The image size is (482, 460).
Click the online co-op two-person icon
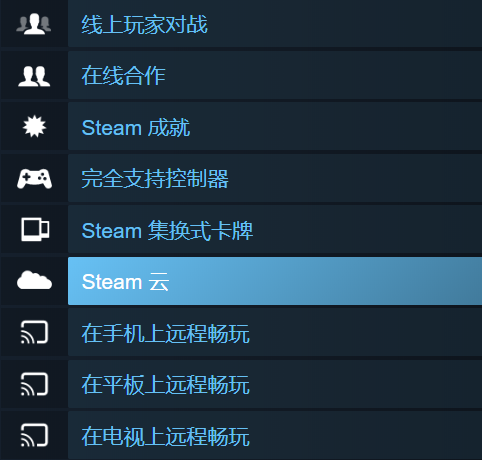tap(34, 76)
